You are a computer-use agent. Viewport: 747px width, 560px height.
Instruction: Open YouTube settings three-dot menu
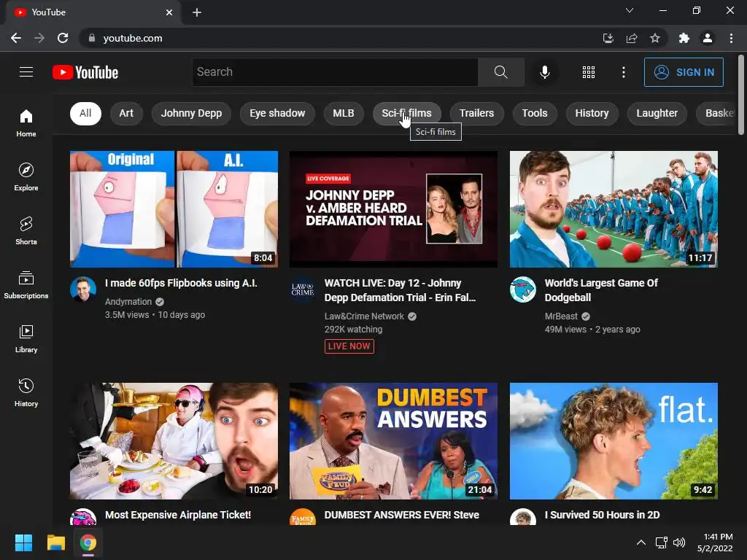(623, 72)
